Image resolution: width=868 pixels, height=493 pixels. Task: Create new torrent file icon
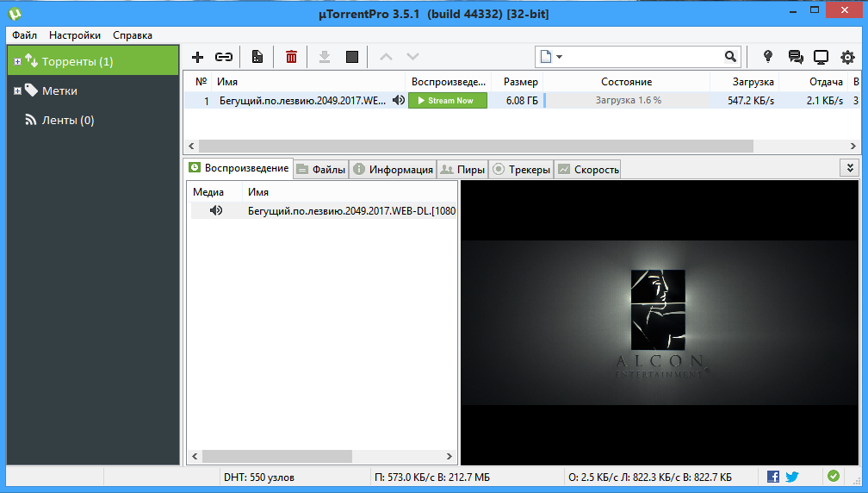(257, 57)
